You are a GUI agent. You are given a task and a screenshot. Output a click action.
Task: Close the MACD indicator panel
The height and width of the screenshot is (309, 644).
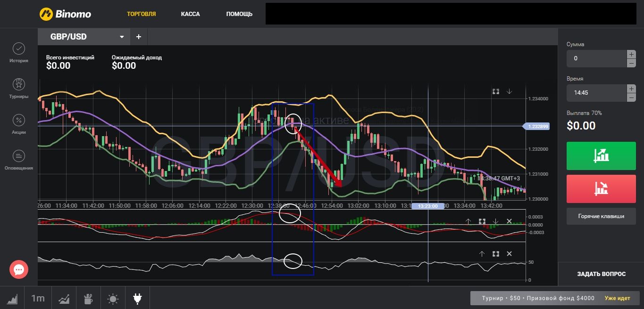[509, 221]
